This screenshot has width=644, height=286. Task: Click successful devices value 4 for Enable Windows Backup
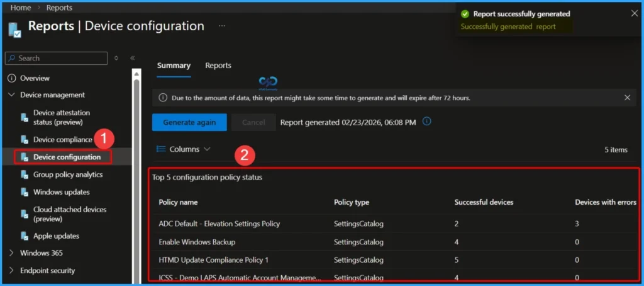click(x=457, y=242)
